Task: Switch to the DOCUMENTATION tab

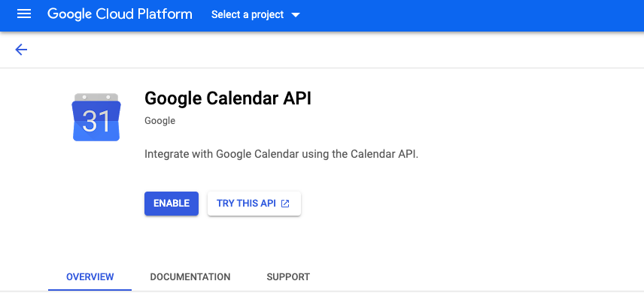Action: (x=190, y=277)
